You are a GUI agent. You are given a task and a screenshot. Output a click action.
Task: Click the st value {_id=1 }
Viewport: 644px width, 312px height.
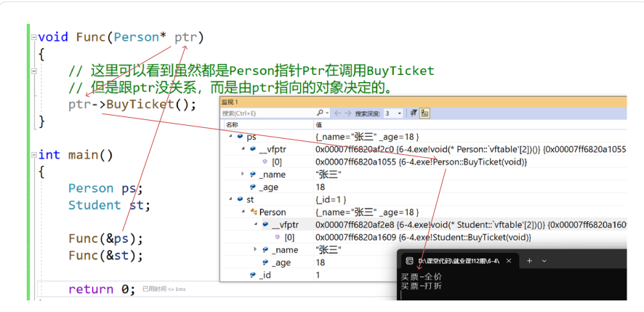tap(331, 200)
